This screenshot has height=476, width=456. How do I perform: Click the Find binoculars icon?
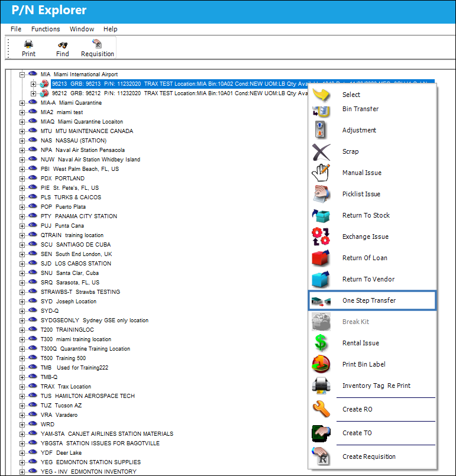coord(63,45)
